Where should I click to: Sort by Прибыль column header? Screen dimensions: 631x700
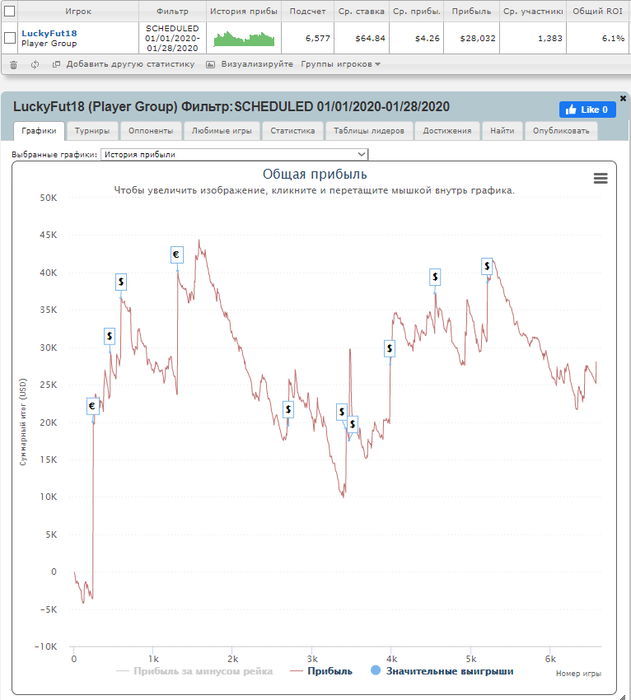point(471,11)
